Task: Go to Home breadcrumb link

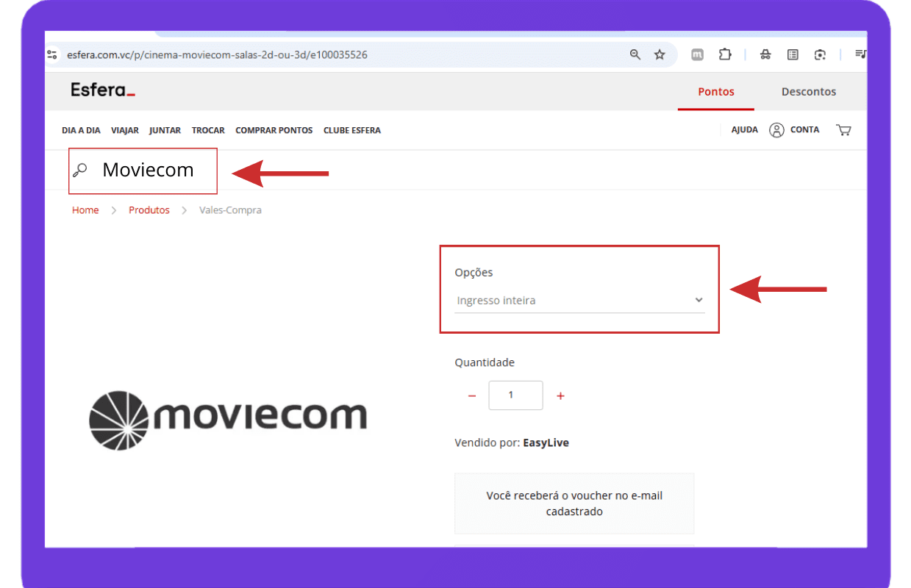Action: click(x=85, y=210)
